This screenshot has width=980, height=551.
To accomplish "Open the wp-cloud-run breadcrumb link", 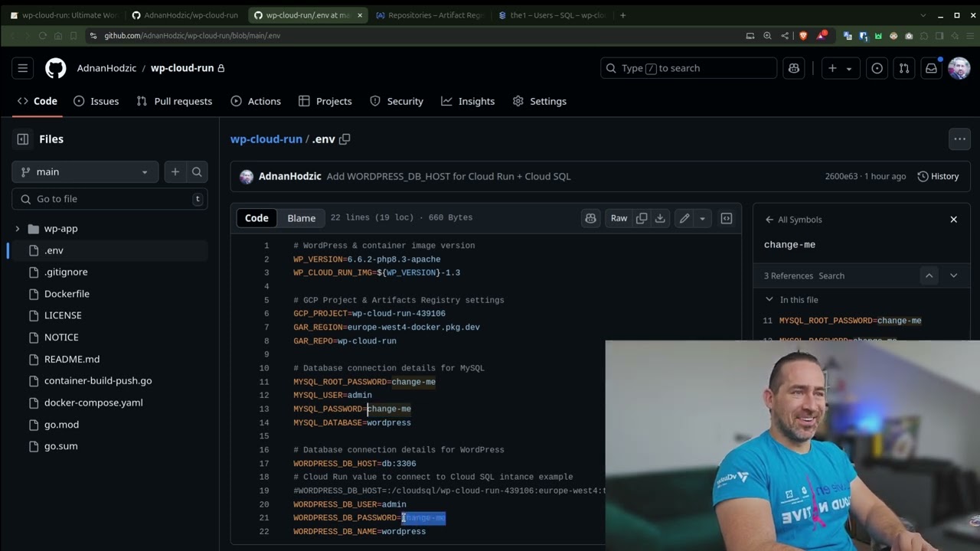I will pos(266,139).
